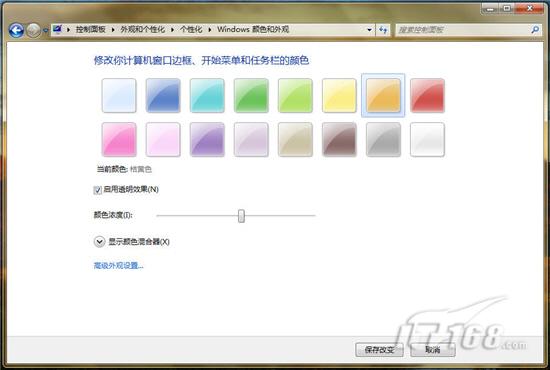Image resolution: width=550 pixels, height=370 pixels.
Task: Close the color and appearance window
Action: point(529,8)
